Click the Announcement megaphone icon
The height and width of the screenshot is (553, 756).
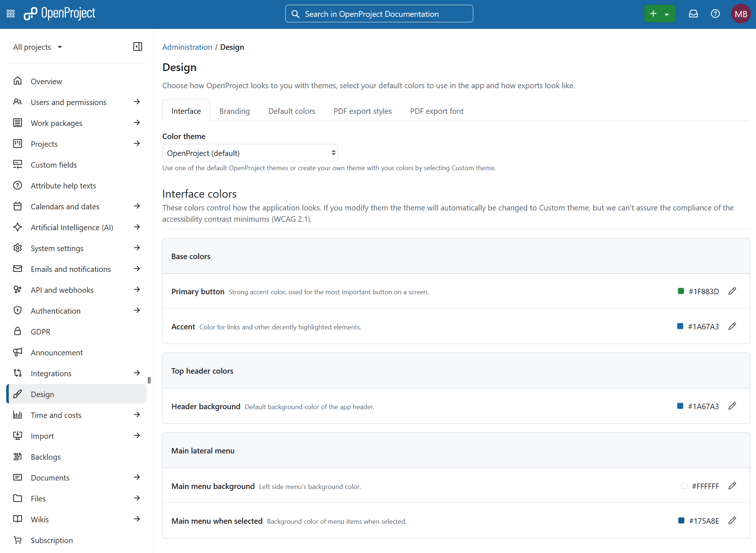coord(18,352)
